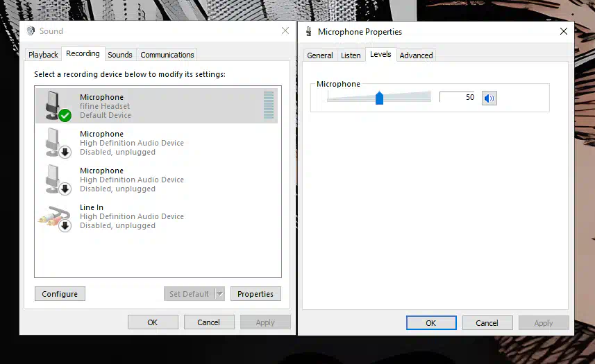Confirm with OK in Microphone Properties
This screenshot has height=364, width=595.
(431, 323)
